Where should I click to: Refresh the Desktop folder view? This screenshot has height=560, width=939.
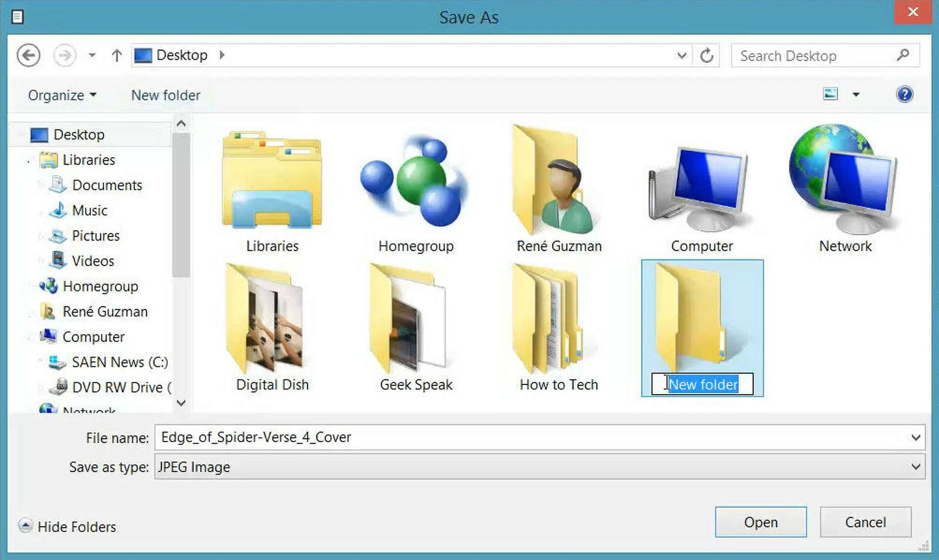tap(706, 55)
